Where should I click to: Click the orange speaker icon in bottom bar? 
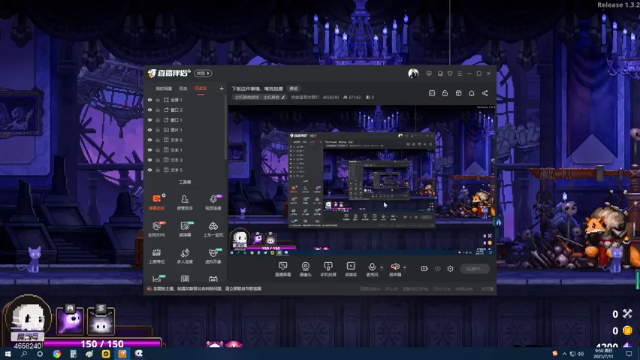coord(395,267)
